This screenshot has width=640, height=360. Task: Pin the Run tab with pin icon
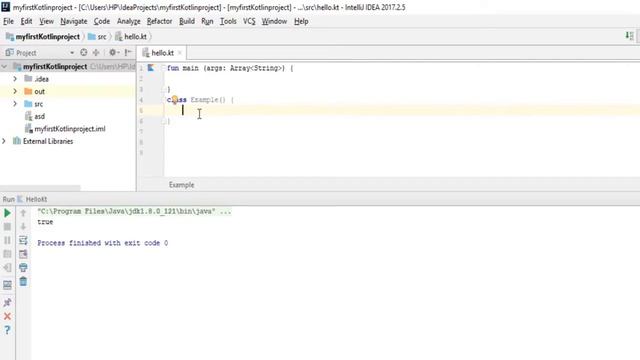(7, 302)
